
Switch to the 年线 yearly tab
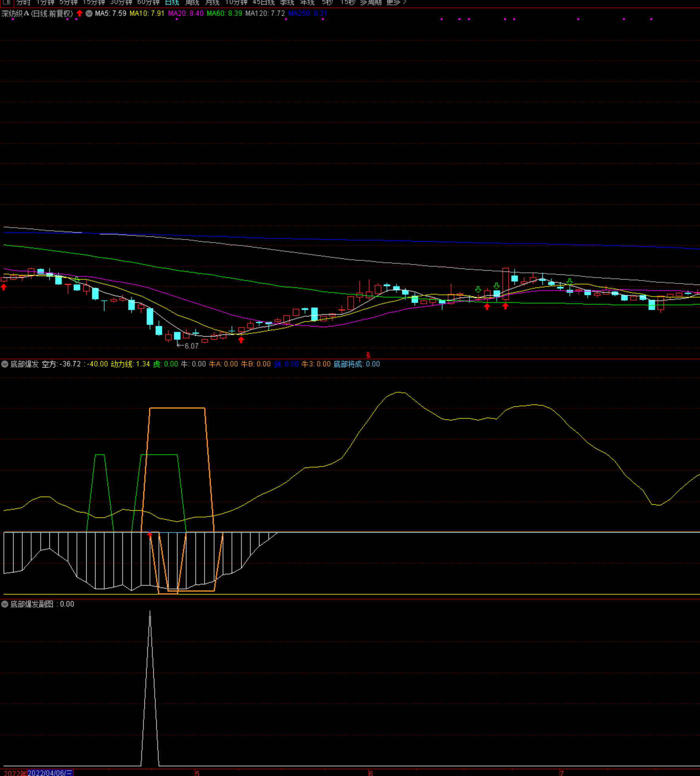tap(307, 2)
